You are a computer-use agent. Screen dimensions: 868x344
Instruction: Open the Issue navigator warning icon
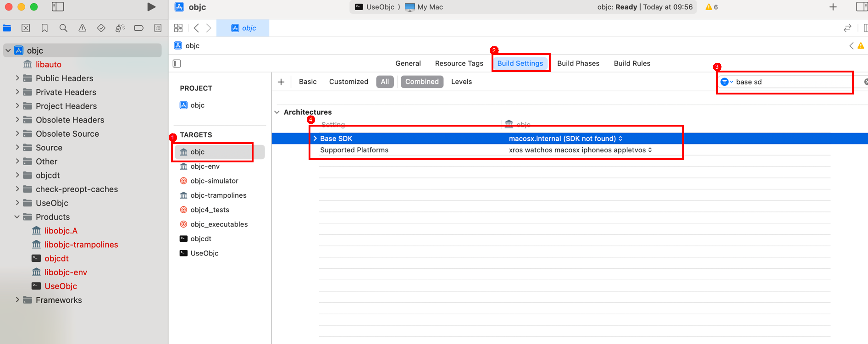coord(83,28)
